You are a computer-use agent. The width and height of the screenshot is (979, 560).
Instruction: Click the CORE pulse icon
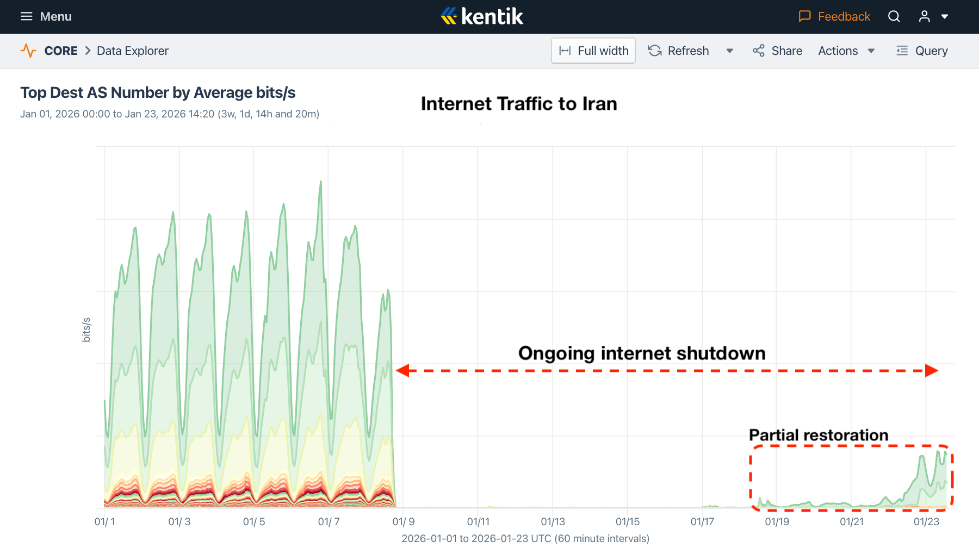pos(28,51)
